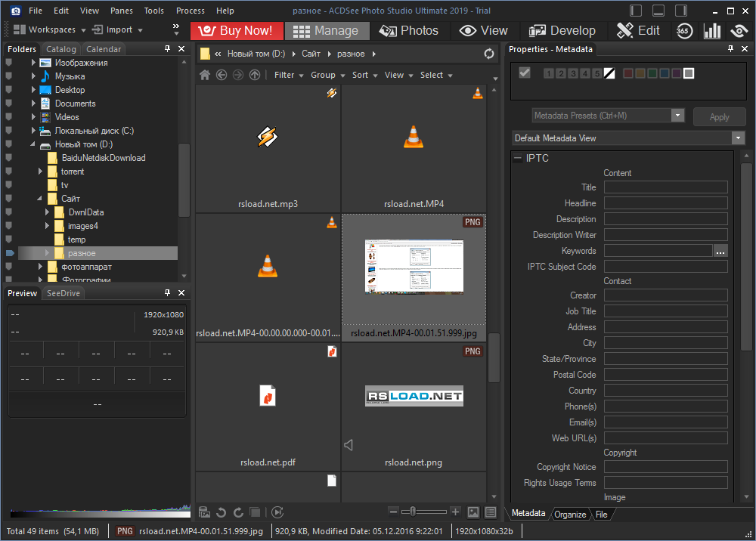Open the Default Metadata View dropdown
This screenshot has height=541, width=756.
629,138
